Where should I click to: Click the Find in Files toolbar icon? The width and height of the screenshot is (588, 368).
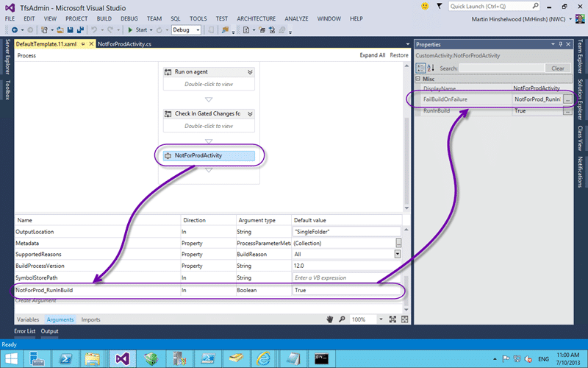(225, 30)
